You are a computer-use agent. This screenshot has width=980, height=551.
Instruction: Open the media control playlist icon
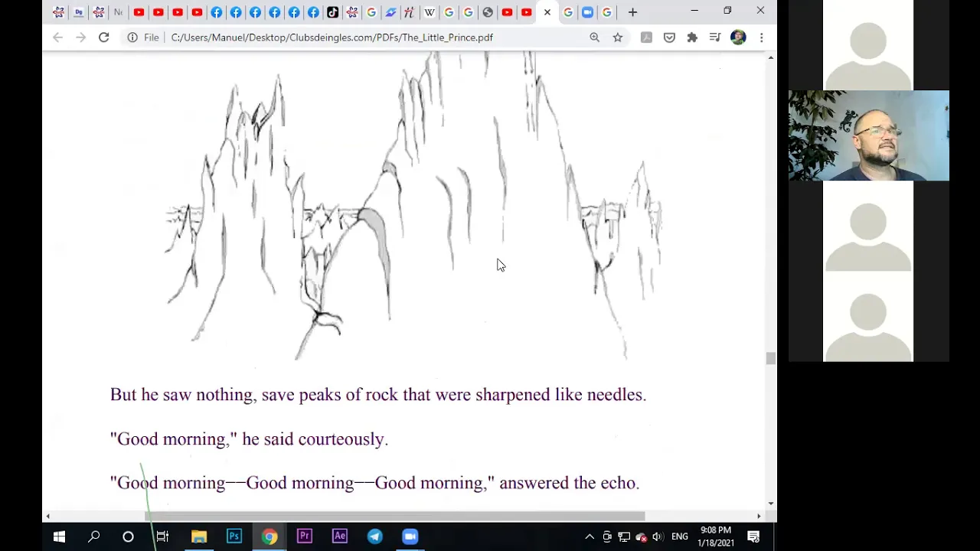715,37
